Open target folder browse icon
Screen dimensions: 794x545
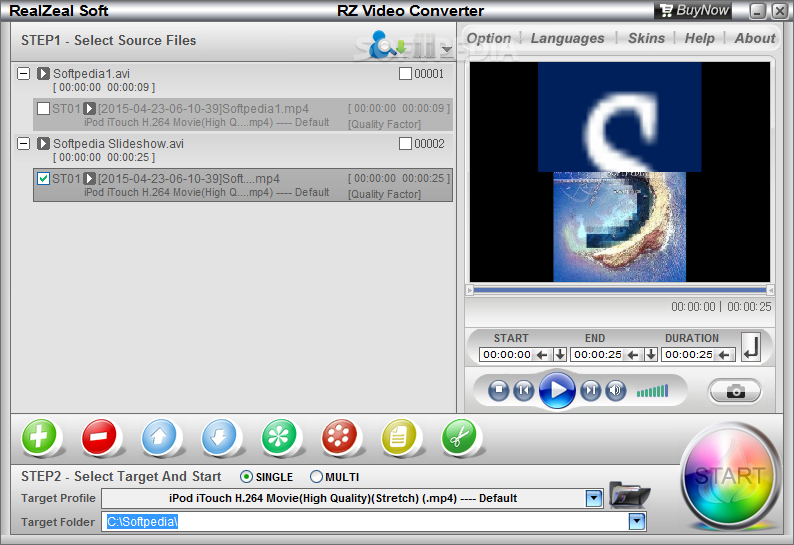click(629, 495)
